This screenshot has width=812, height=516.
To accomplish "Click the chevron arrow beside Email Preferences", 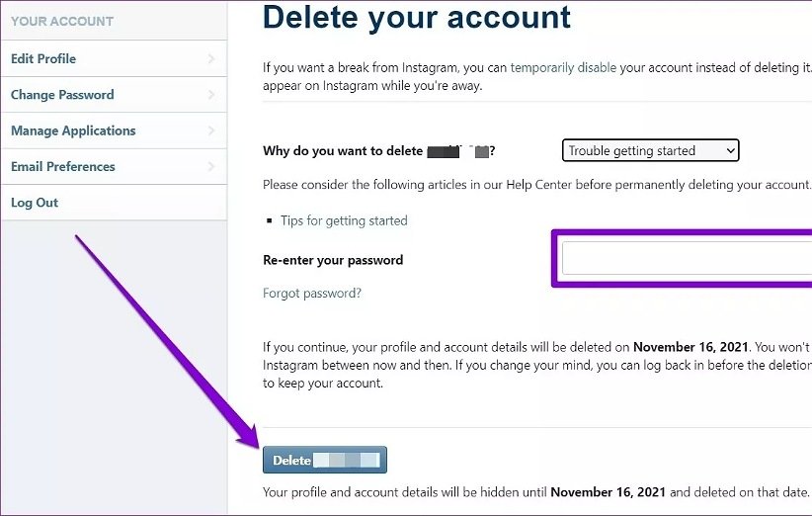I will click(x=211, y=167).
